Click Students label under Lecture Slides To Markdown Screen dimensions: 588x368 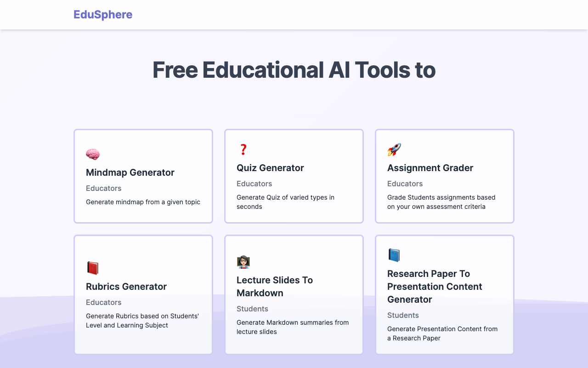[253, 309]
